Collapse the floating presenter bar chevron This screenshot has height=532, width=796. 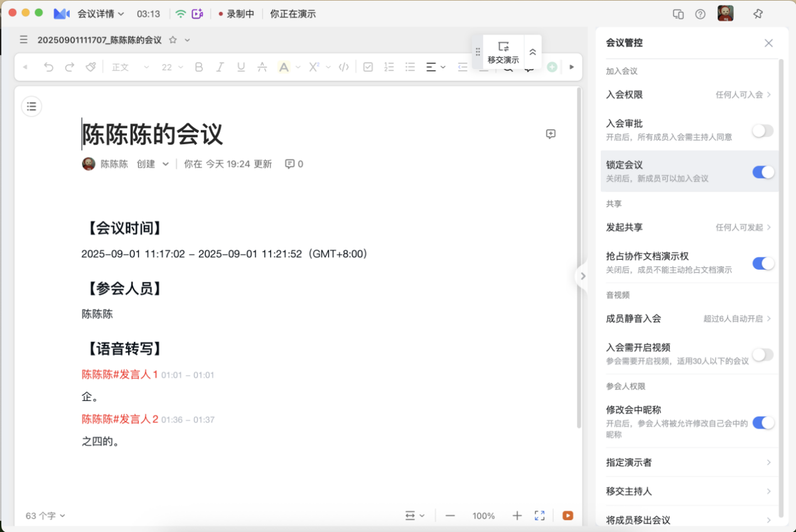coord(532,52)
